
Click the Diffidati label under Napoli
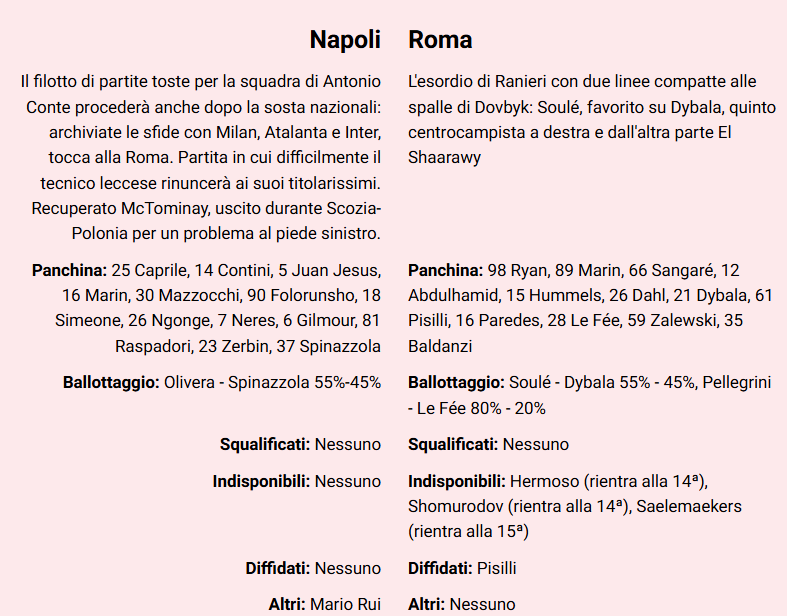pyautogui.click(x=277, y=568)
